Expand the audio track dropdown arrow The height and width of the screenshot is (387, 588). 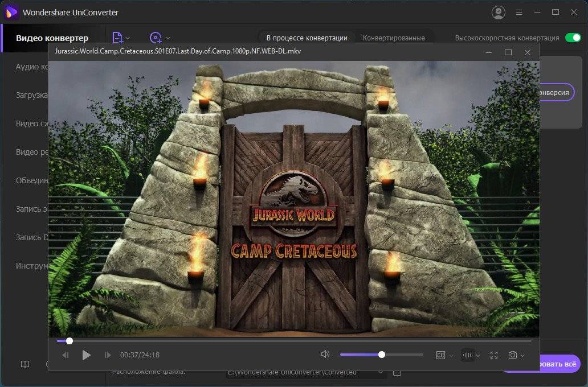pyautogui.click(x=477, y=356)
